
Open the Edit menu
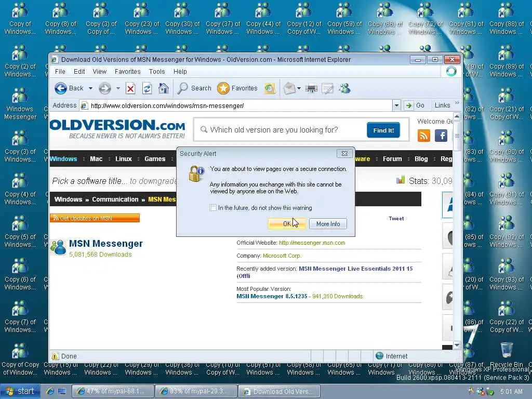(x=79, y=72)
